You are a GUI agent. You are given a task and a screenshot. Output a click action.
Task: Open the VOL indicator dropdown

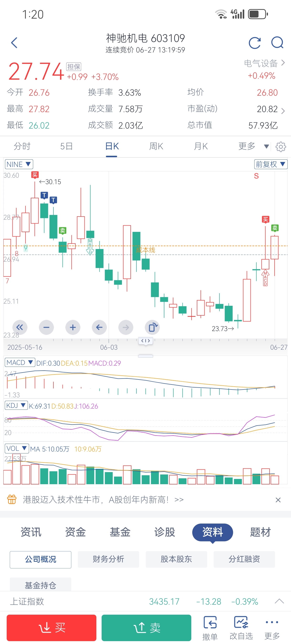coord(17,448)
